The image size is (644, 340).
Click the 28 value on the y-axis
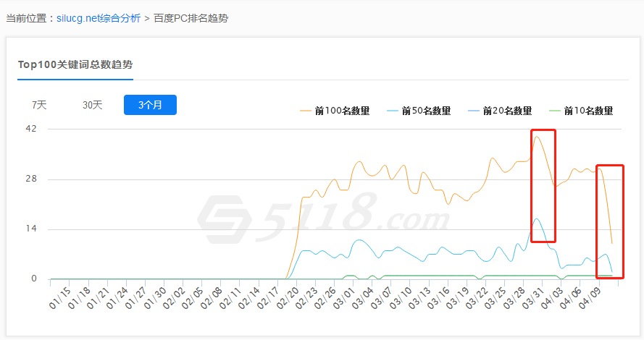point(31,179)
